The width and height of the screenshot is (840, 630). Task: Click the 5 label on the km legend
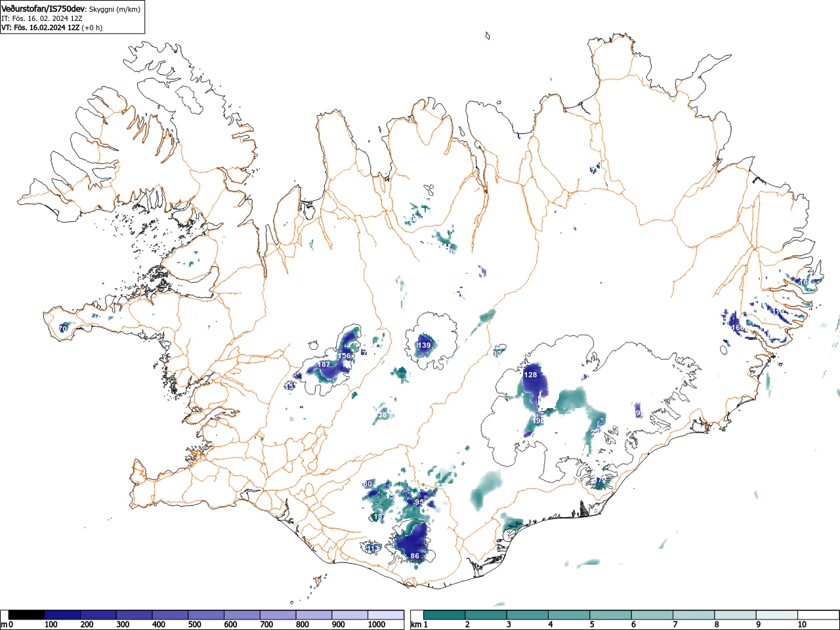592,625
